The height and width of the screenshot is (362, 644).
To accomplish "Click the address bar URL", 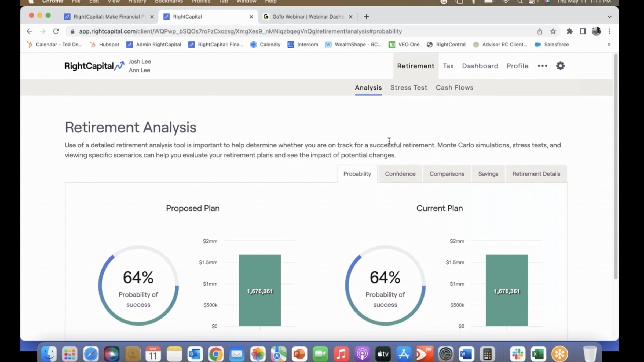I will coord(240,31).
